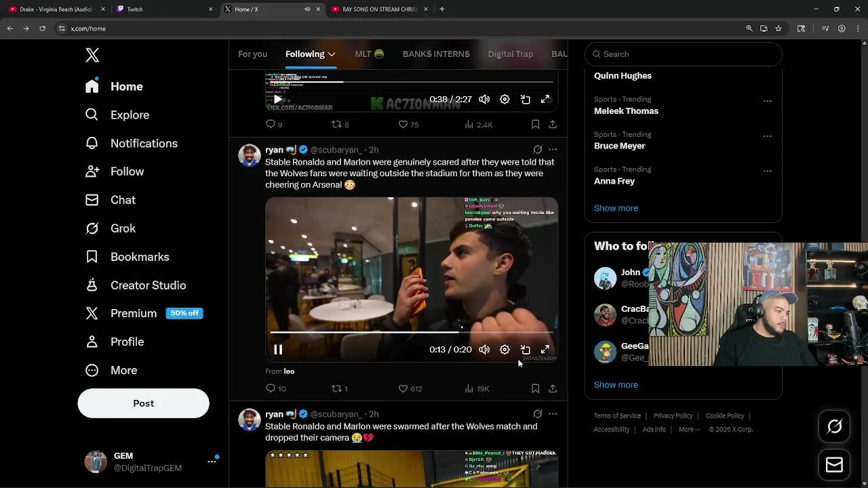Like the post with 75 likes

click(408, 125)
